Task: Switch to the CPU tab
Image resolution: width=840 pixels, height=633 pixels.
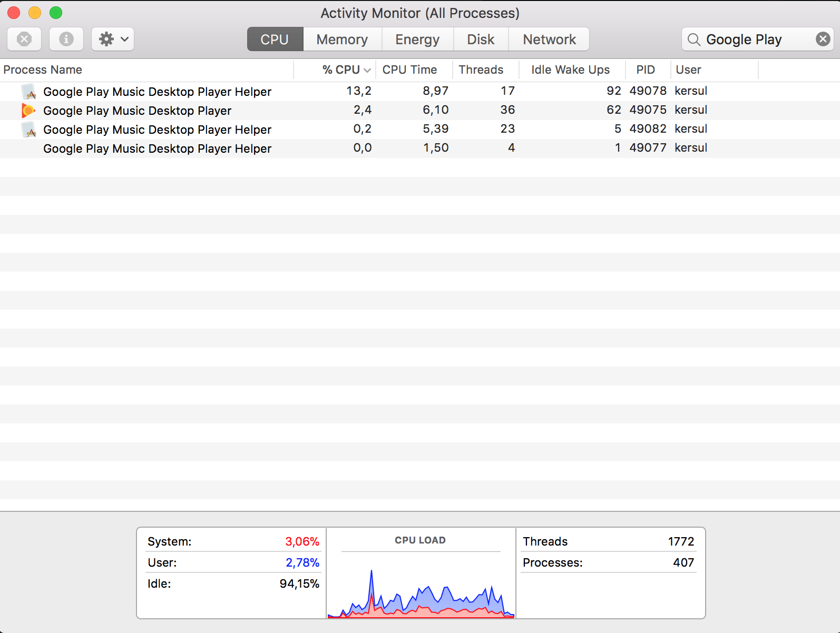Action: (x=275, y=39)
